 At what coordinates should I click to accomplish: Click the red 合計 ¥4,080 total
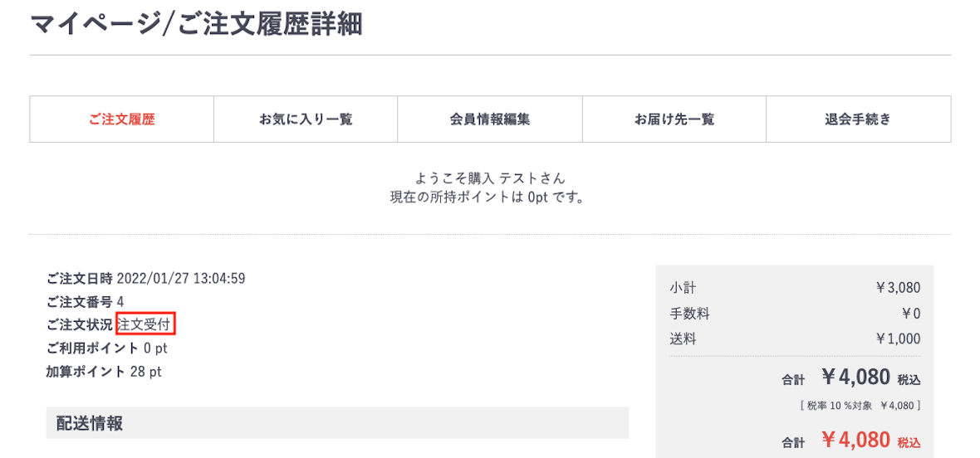tap(855, 440)
